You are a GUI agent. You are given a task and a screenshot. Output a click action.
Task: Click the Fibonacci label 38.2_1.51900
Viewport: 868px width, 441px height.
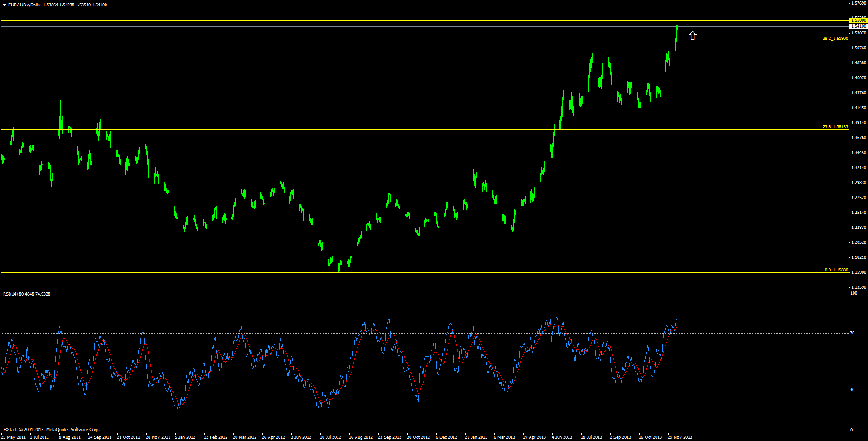(x=835, y=39)
